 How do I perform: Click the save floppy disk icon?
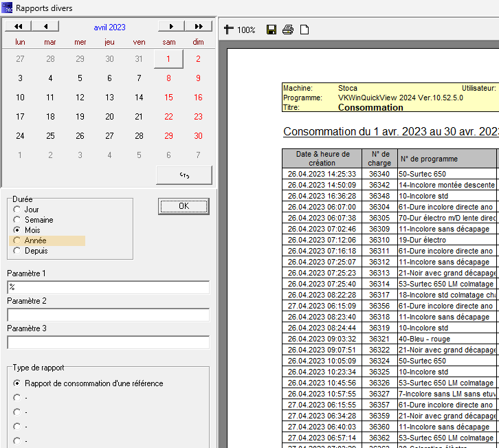point(271,30)
